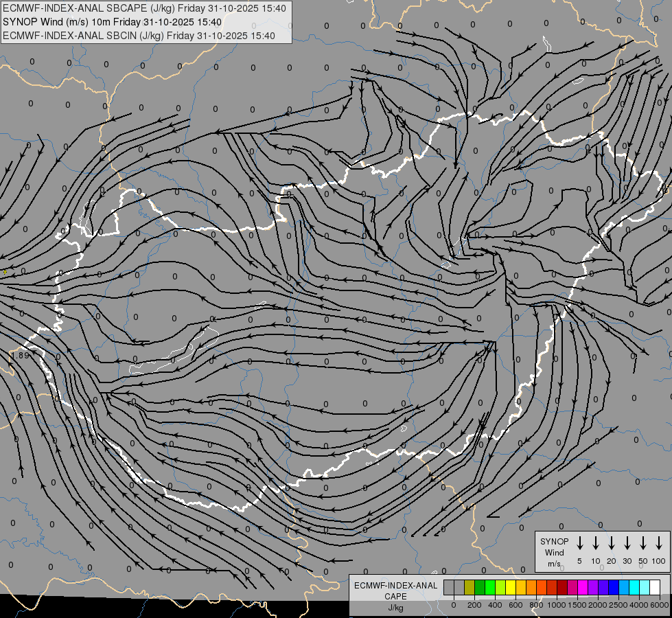
Task: Select the pale cyan swatch right of 4000 tick
Action: coord(645,587)
